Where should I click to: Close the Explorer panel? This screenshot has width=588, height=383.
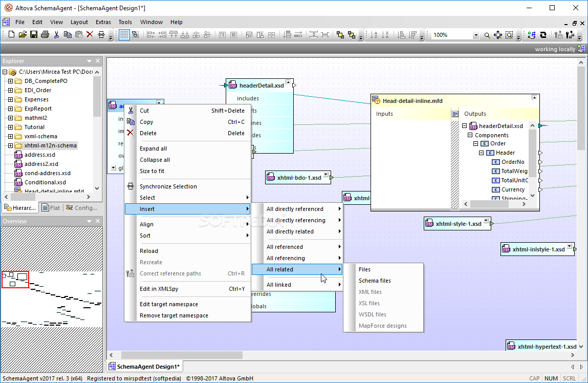point(98,61)
